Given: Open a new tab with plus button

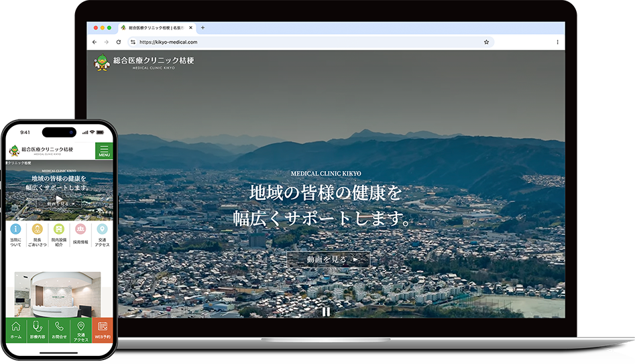Looking at the screenshot, I should 203,28.
